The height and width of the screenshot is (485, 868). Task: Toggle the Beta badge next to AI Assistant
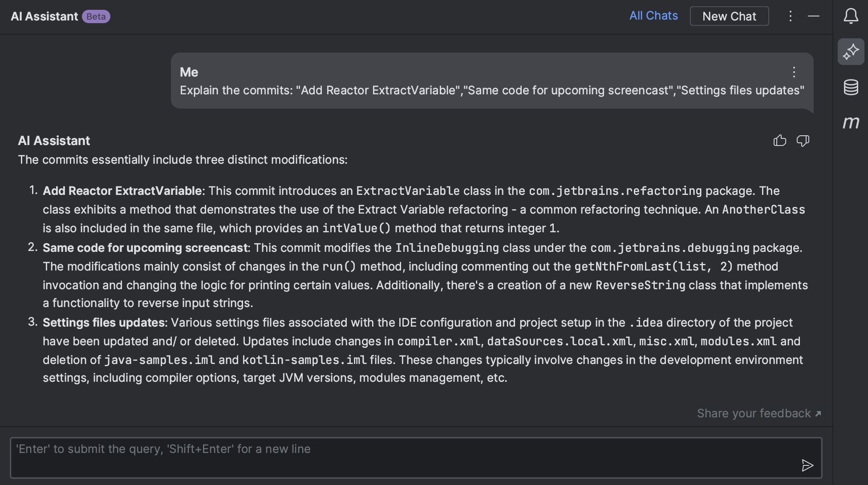(x=97, y=16)
